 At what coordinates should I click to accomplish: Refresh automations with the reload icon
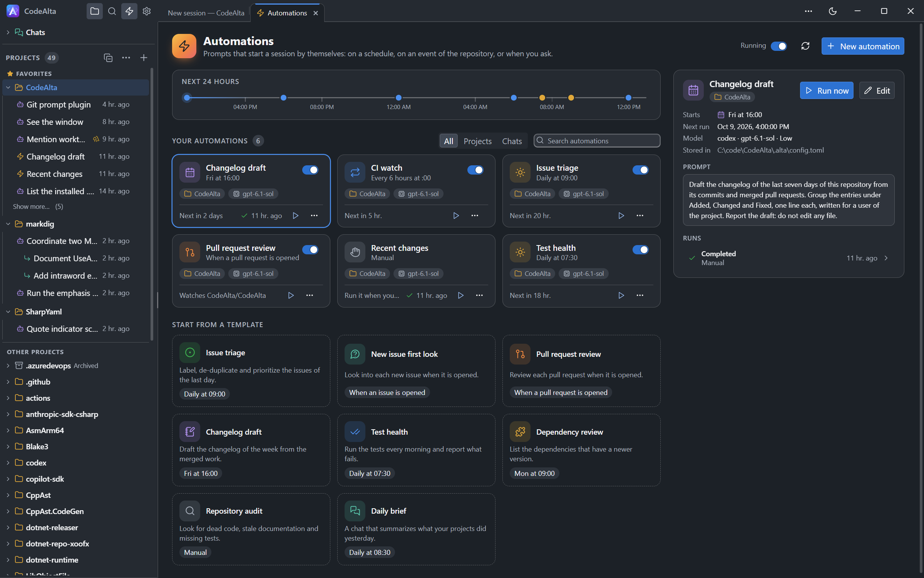[805, 46]
